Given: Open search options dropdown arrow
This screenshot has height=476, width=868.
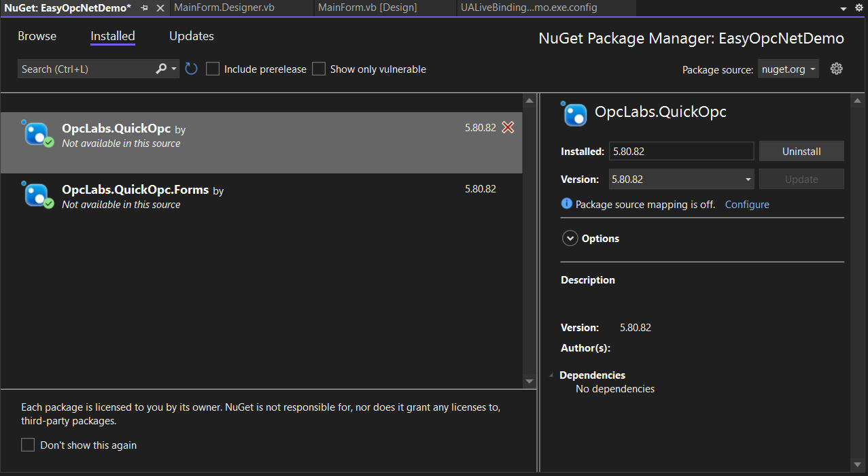Looking at the screenshot, I should click(174, 69).
